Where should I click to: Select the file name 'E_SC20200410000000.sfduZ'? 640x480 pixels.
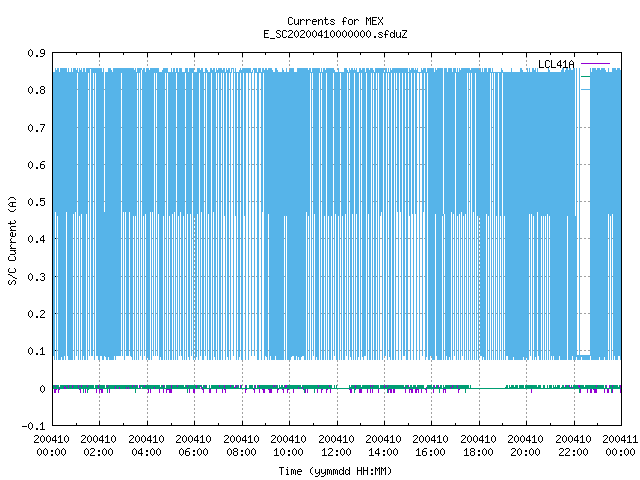coord(335,34)
